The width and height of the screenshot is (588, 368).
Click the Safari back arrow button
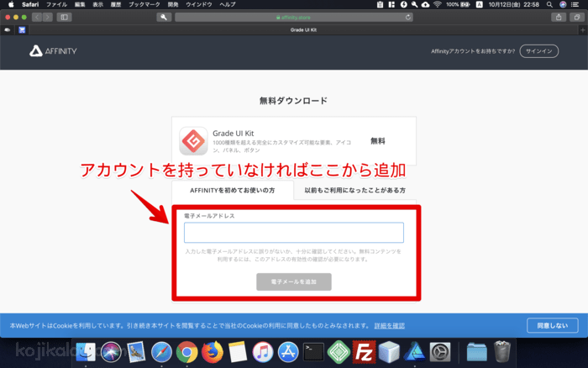coord(37,18)
